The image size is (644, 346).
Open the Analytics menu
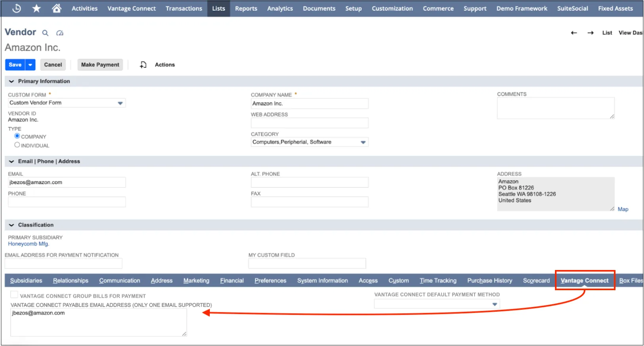coord(280,8)
